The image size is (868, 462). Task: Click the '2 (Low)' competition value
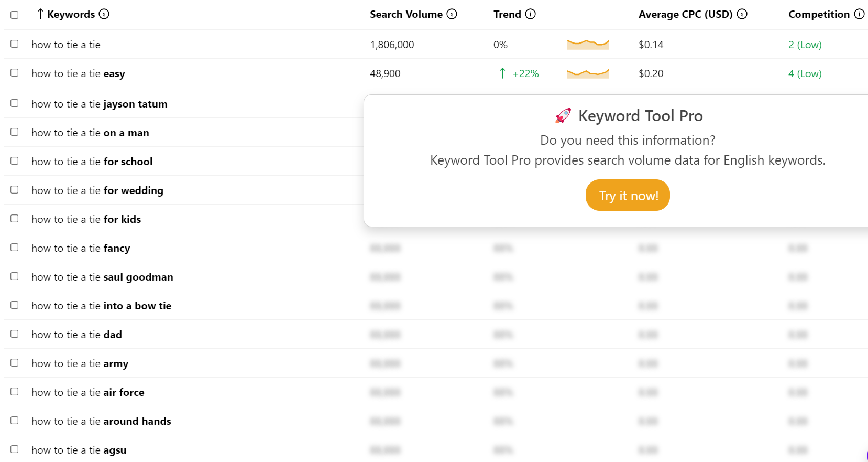click(805, 45)
